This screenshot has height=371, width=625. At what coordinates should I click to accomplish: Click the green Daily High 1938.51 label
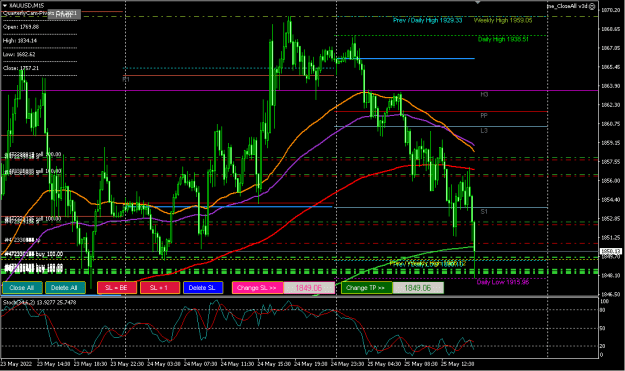pos(503,39)
